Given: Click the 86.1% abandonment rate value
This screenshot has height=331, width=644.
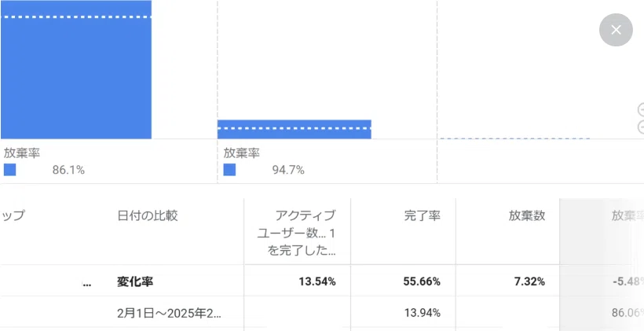Looking at the screenshot, I should 68,171.
